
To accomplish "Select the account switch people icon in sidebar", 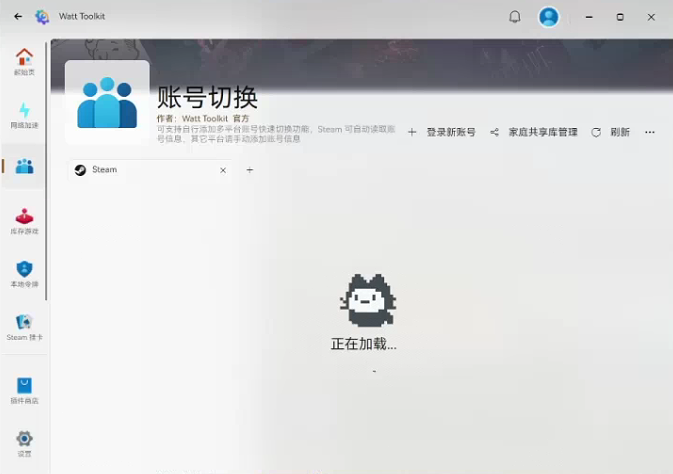I will point(24,166).
